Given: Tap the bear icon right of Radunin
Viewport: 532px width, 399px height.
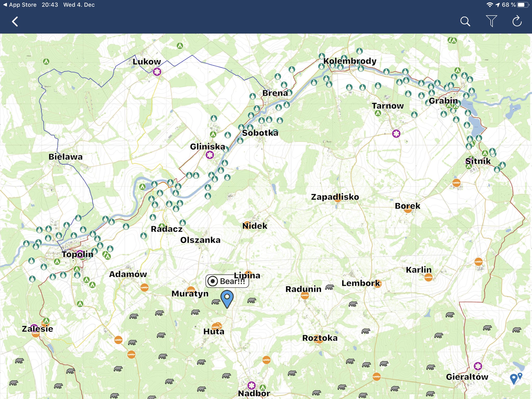Looking at the screenshot, I should (x=329, y=287).
